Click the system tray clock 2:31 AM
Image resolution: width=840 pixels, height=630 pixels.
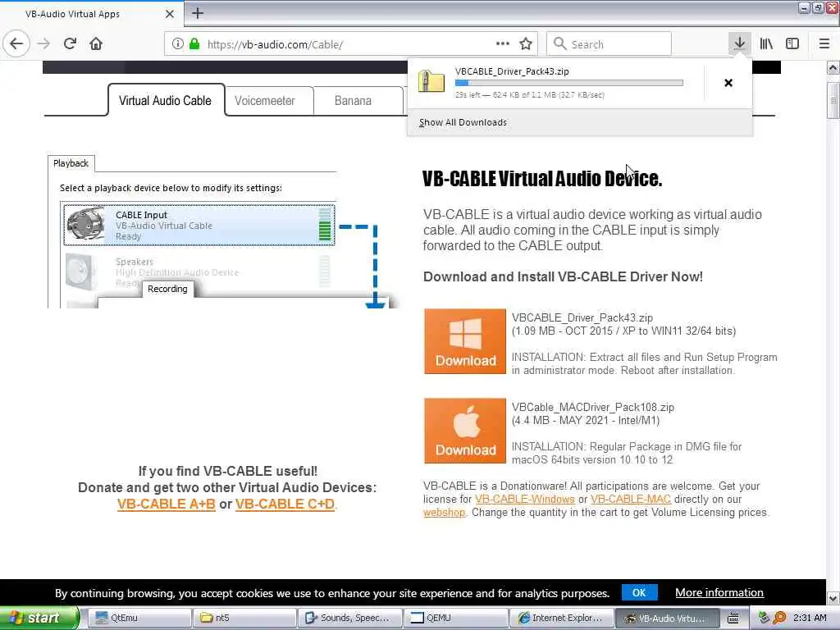(x=810, y=618)
